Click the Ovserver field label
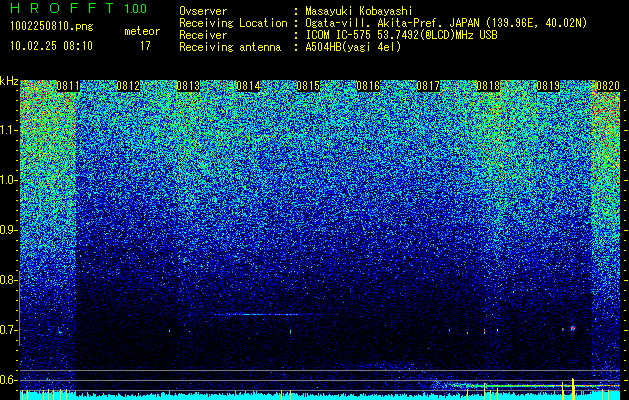Screen dimensions: 629x400 pyautogui.click(x=203, y=11)
